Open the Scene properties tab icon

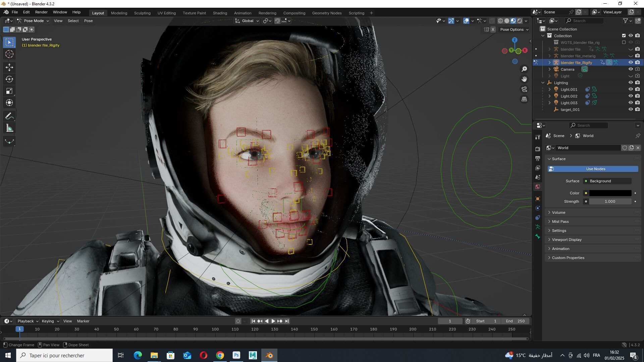tap(538, 177)
